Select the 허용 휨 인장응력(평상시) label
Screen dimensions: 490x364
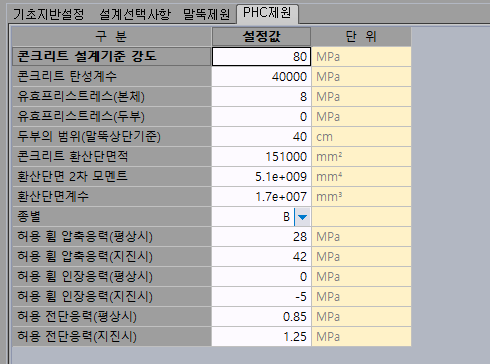tap(112, 277)
